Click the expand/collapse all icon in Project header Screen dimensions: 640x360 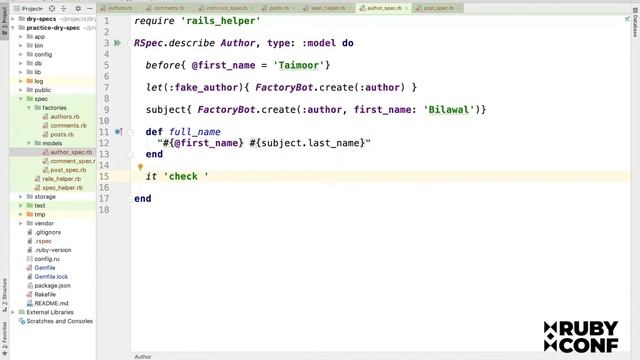coord(64,8)
